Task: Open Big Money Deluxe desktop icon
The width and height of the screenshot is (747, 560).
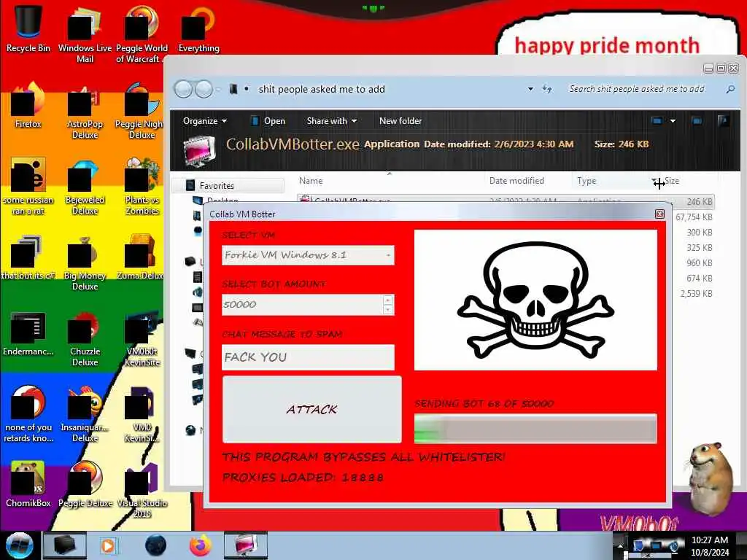Action: coord(85,262)
